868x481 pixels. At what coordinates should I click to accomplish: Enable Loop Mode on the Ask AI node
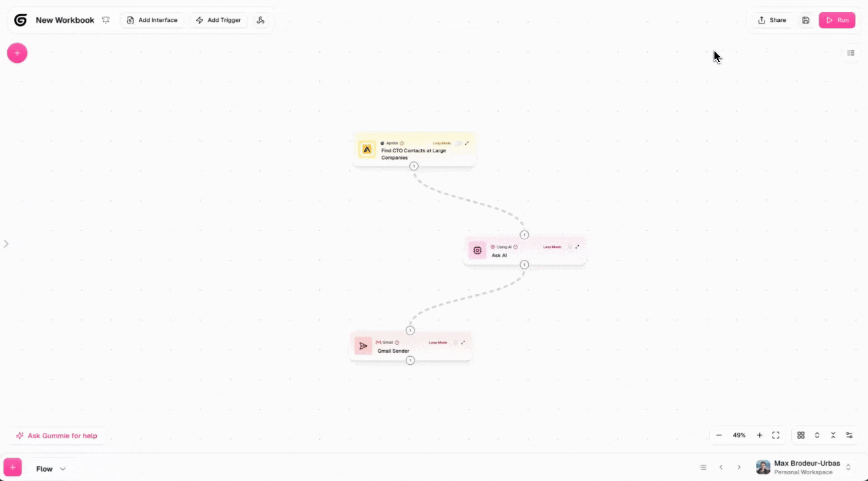coord(569,247)
